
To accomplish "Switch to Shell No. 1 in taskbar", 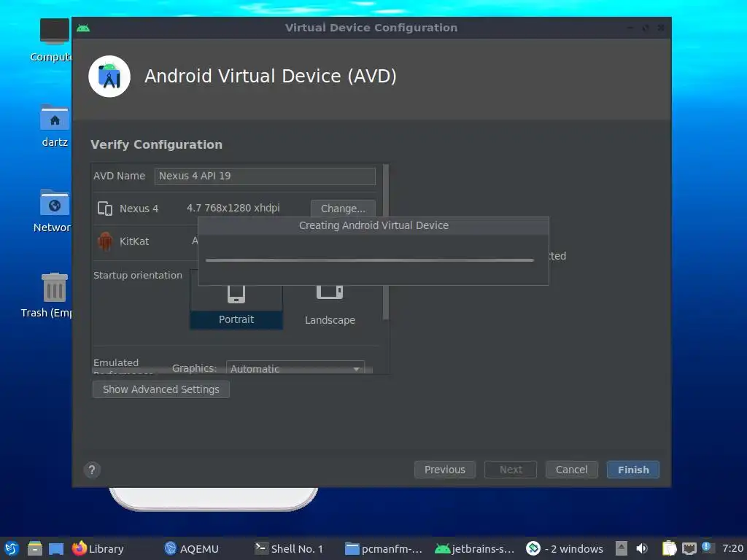I will coord(289,548).
